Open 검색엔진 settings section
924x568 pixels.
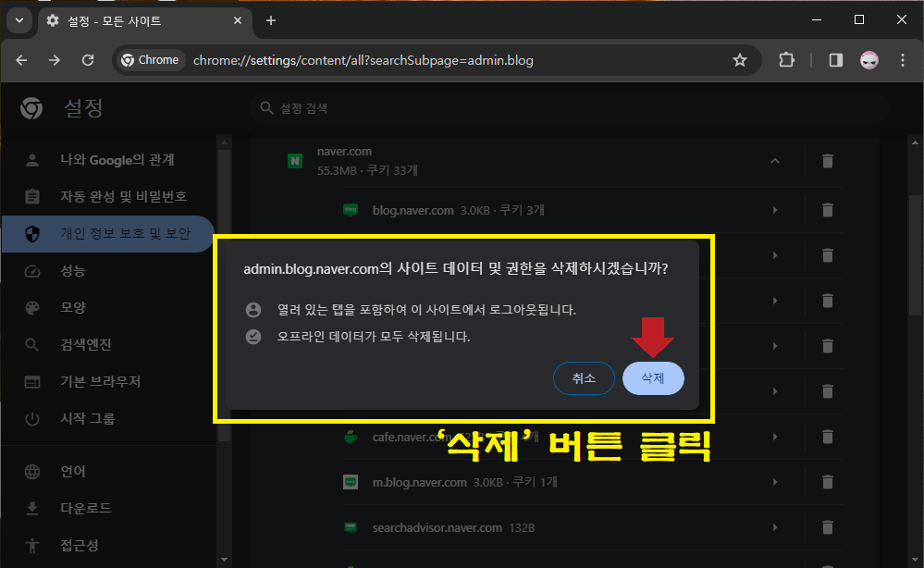point(107,345)
